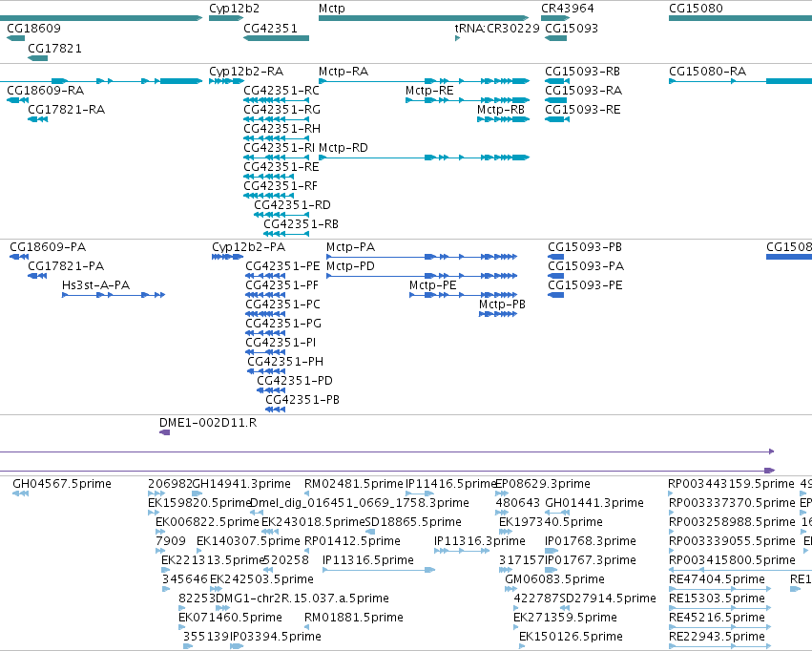This screenshot has height=651, width=812.
Task: Click the EK150126.5prime EST label
Action: [571, 637]
